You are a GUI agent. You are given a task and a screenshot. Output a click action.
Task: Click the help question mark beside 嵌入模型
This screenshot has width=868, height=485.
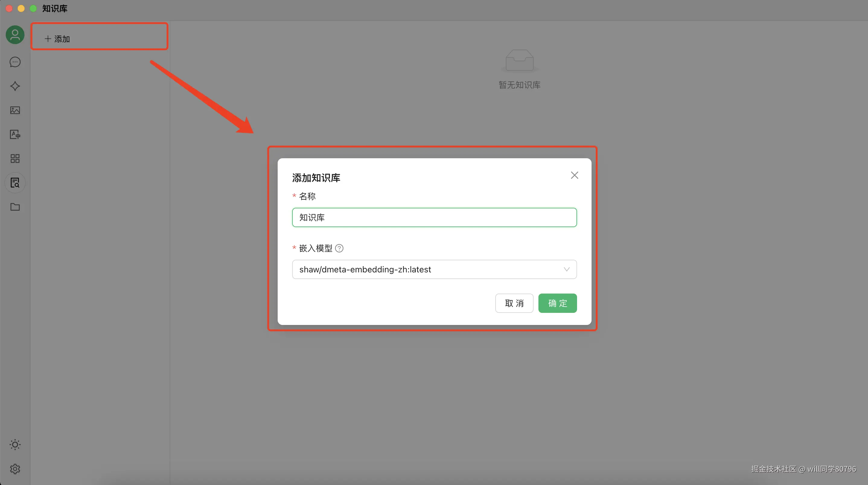click(x=339, y=248)
